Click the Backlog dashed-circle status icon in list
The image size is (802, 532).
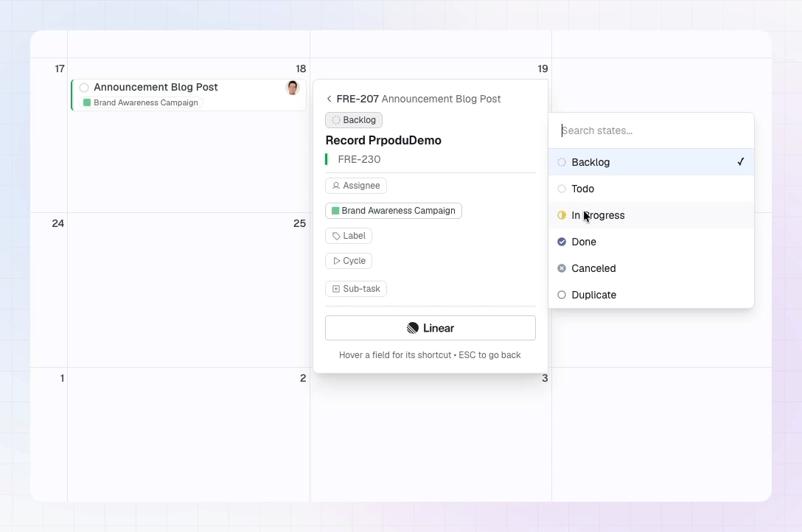[x=562, y=162]
